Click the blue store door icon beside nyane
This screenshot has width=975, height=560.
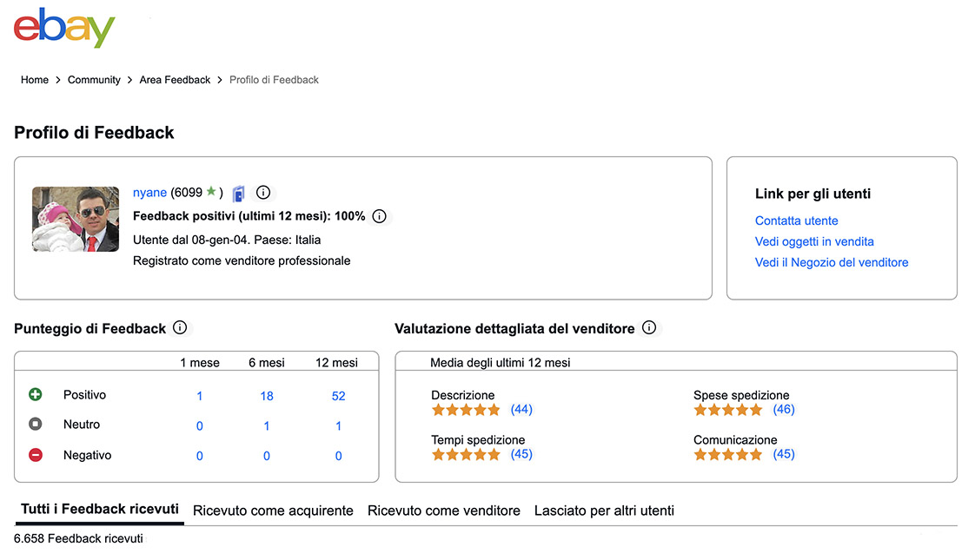[x=239, y=194]
